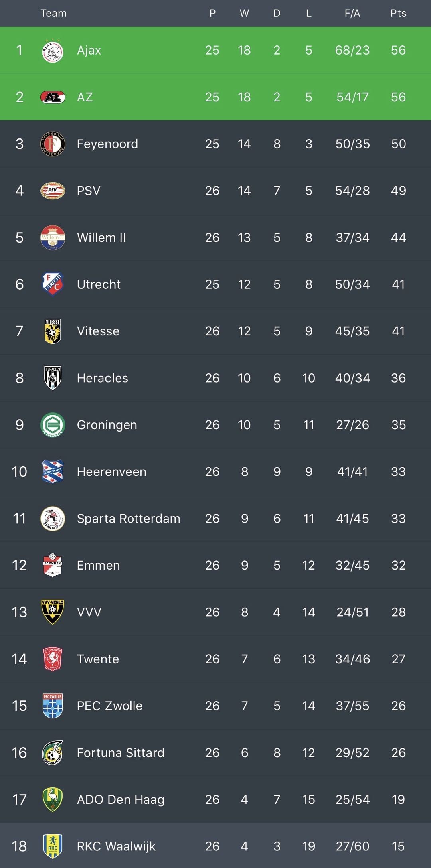
Task: Tap the Heerenveen club crest
Action: [53, 471]
